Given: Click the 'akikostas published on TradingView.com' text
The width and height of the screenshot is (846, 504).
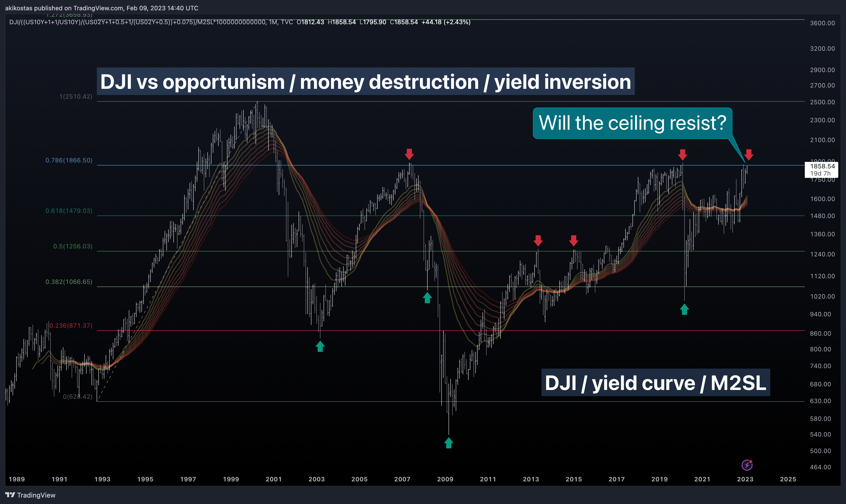Looking at the screenshot, I should click(x=64, y=8).
